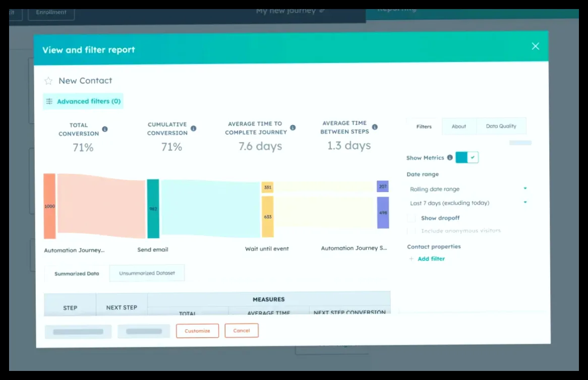Check Include anonymous visitors box
The image size is (588, 380).
[411, 231]
